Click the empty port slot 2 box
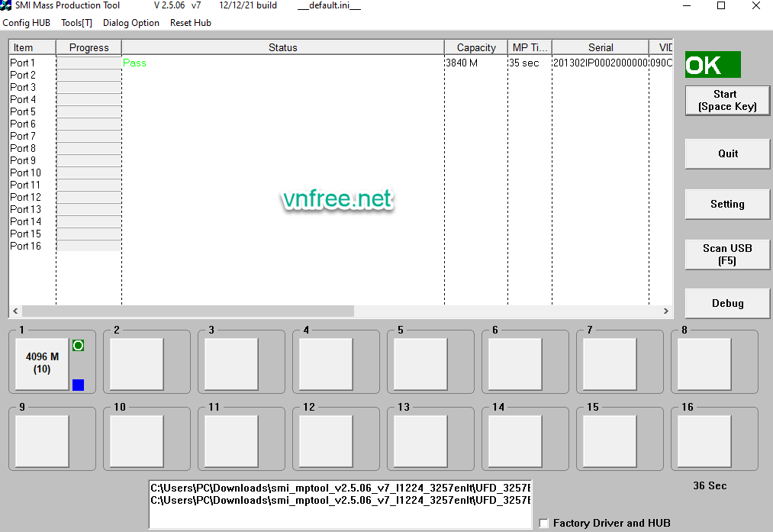Image resolution: width=773 pixels, height=532 pixels. (137, 364)
